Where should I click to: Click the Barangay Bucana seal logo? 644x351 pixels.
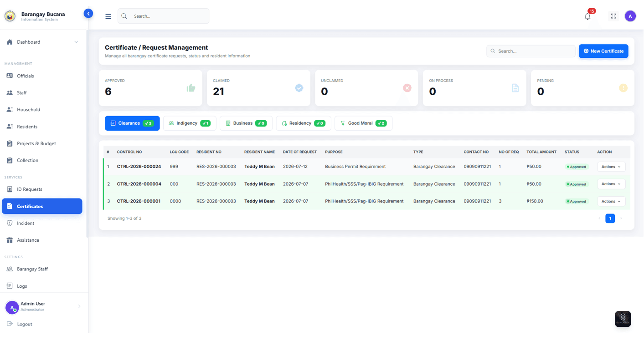[10, 16]
